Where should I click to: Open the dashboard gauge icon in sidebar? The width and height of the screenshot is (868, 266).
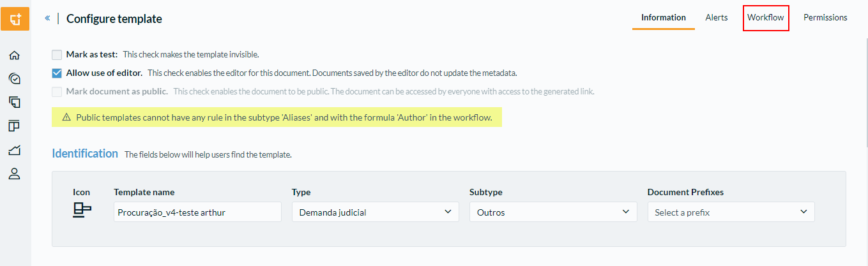[15, 78]
